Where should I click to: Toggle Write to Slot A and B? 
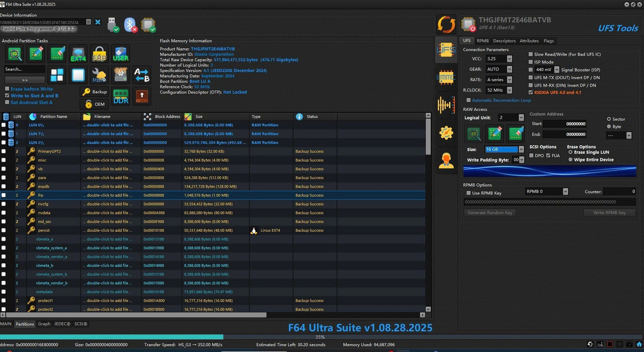click(x=7, y=96)
